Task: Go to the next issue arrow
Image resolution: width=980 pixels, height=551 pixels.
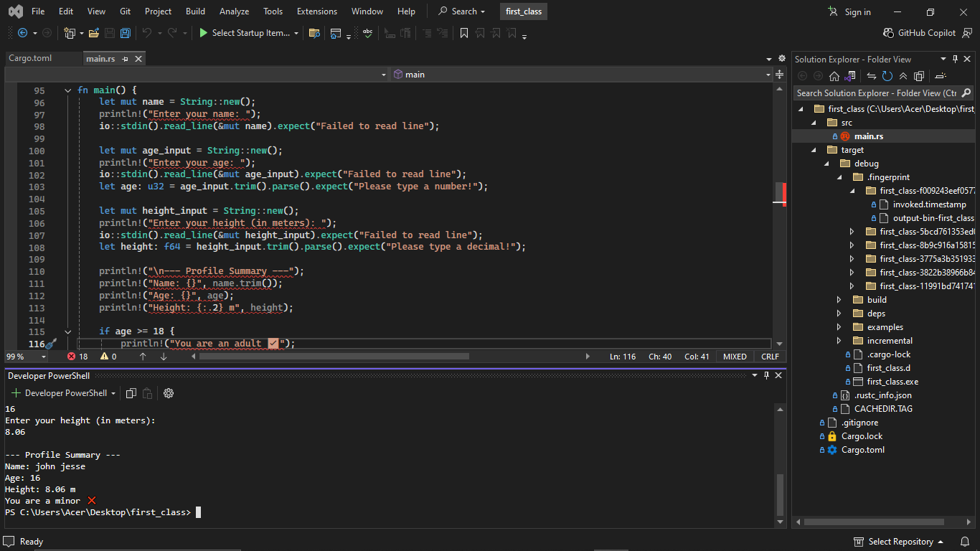Action: [164, 357]
